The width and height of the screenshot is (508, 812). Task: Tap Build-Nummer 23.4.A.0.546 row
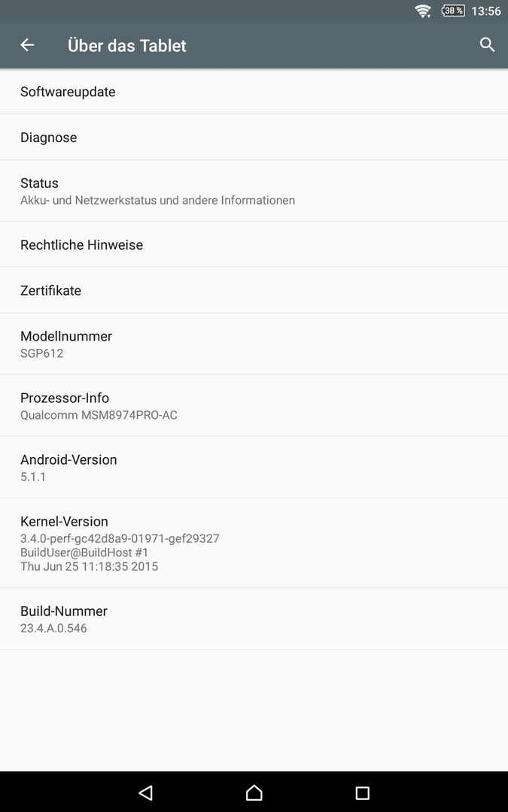pos(254,619)
